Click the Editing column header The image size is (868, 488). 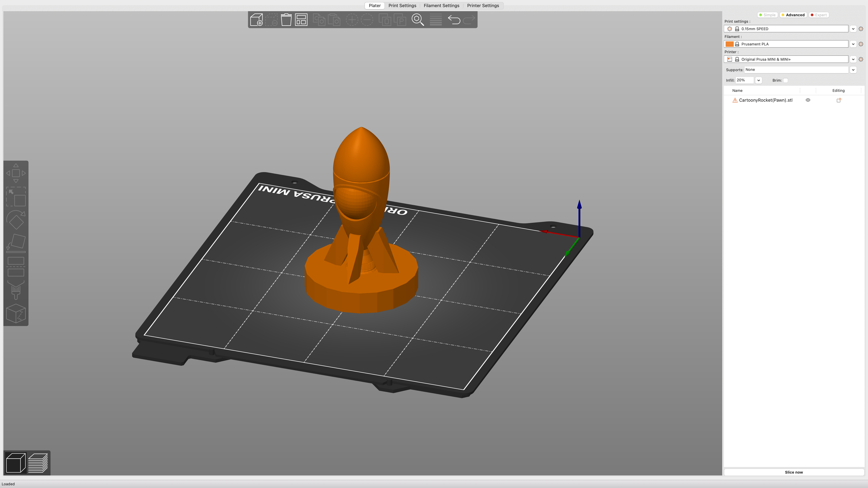coord(838,91)
